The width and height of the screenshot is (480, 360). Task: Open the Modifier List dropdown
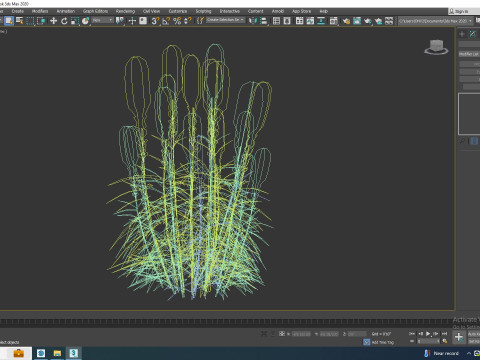pyautogui.click(x=469, y=54)
